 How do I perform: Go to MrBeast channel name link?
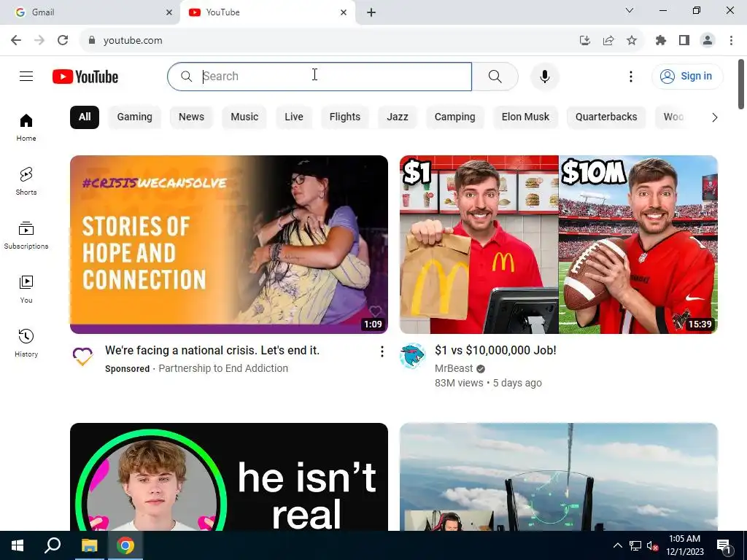pos(454,368)
